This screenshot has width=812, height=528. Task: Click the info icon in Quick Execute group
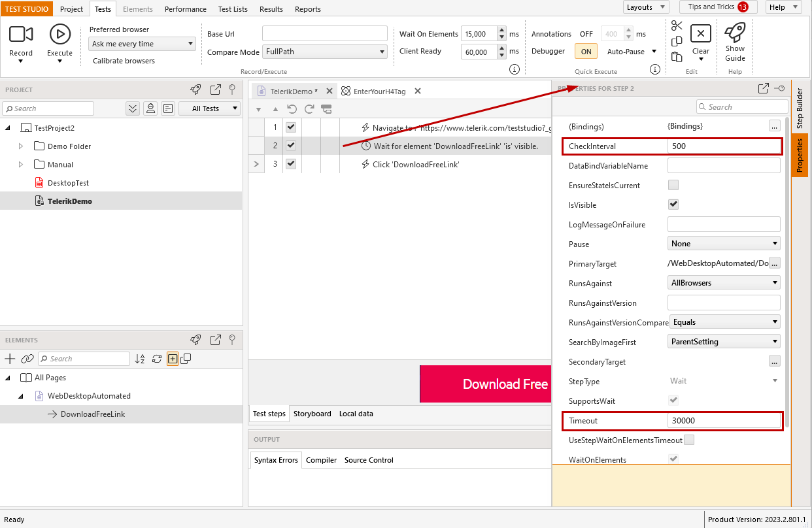coord(654,69)
